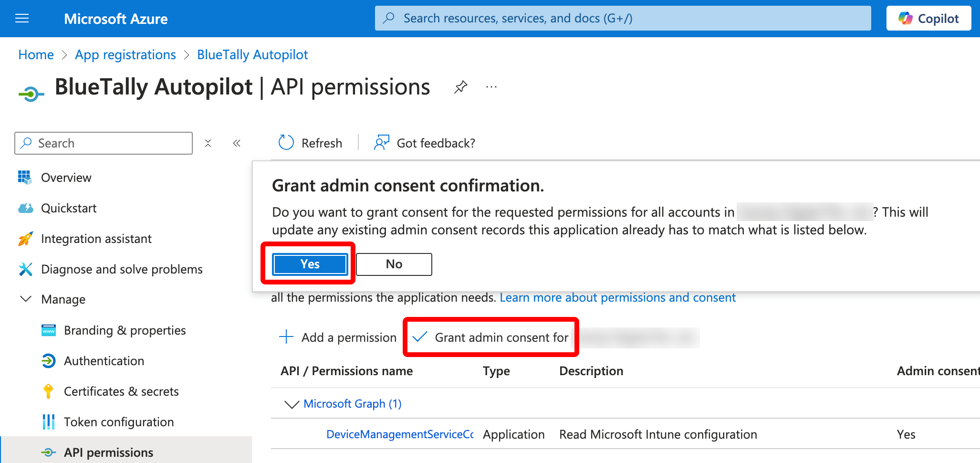Click the Application type cell
980x463 pixels.
tap(514, 434)
